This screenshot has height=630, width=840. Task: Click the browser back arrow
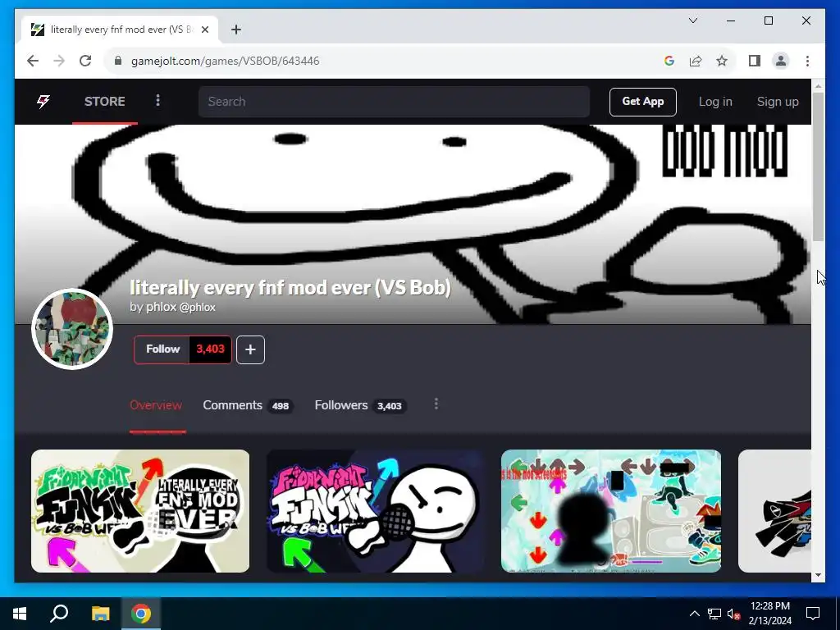[33, 61]
